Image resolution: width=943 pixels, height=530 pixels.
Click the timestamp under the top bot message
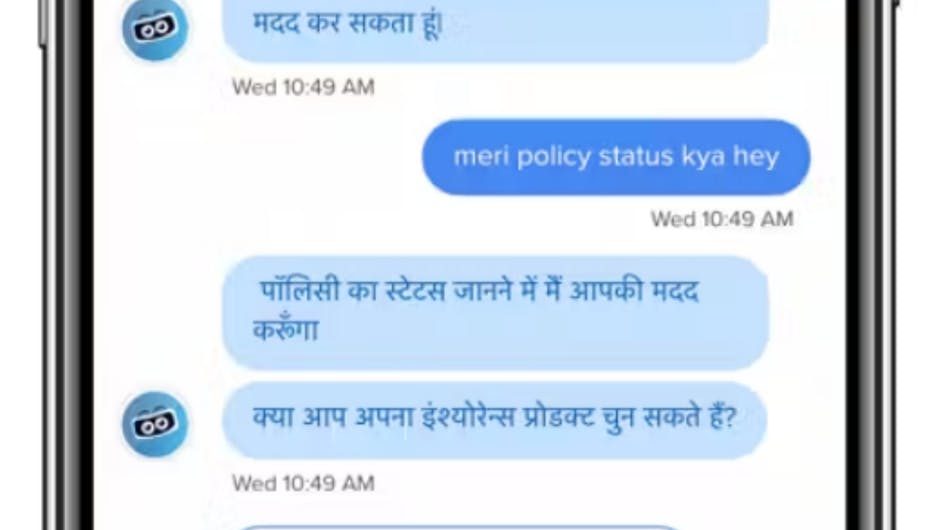[303, 87]
